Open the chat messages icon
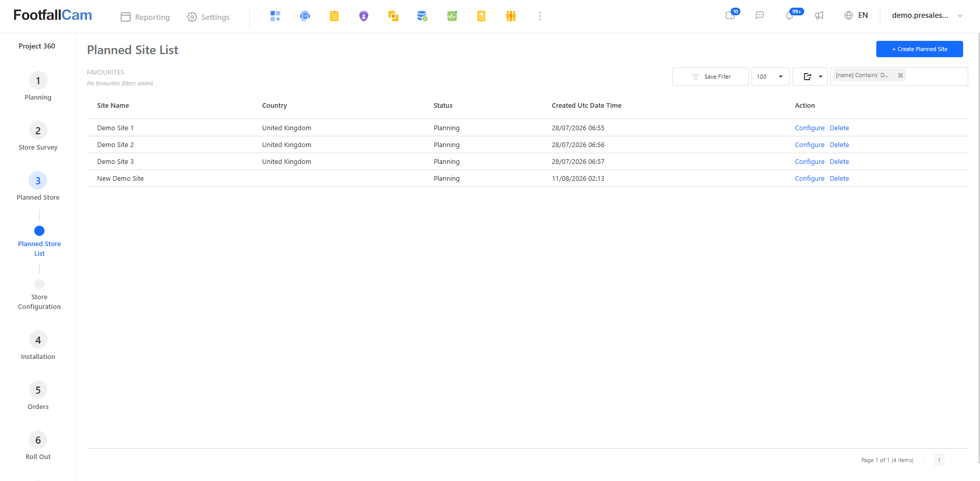Screen dimensions: 980x481 (760, 15)
